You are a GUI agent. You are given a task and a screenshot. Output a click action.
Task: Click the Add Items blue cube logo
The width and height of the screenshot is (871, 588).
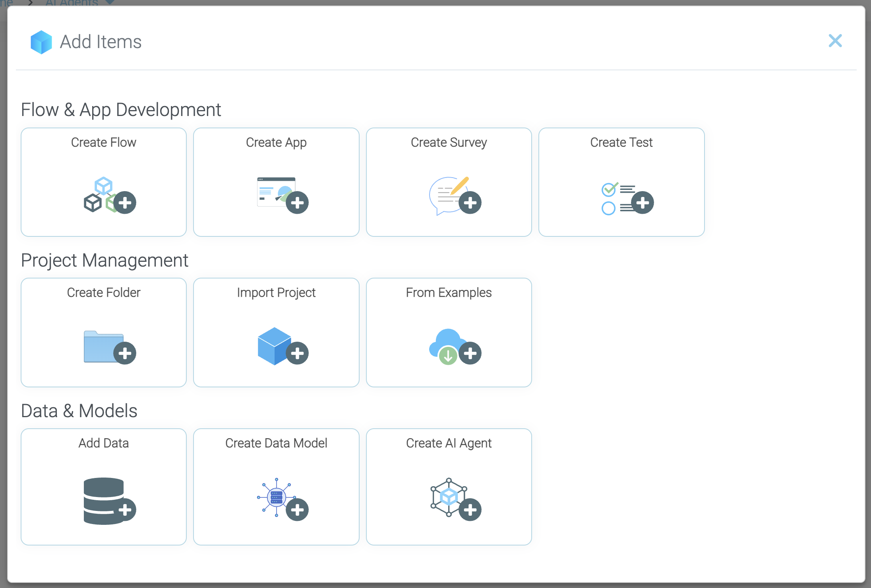[x=41, y=42]
